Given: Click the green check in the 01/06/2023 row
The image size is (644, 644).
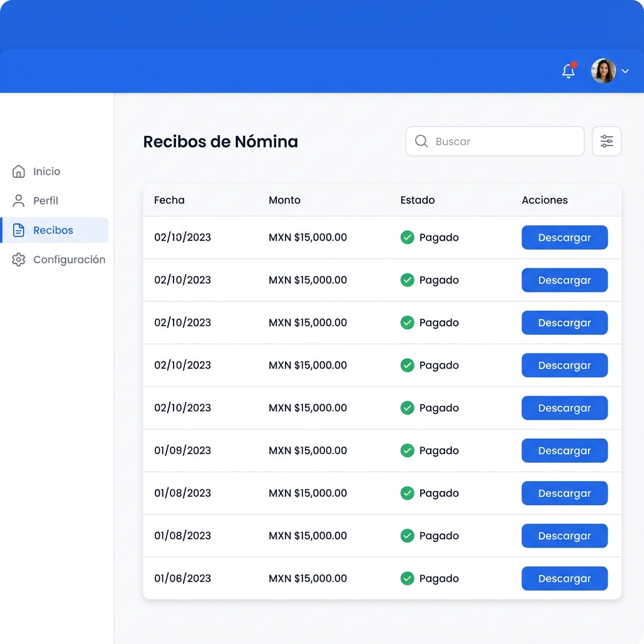Looking at the screenshot, I should pos(407,579).
